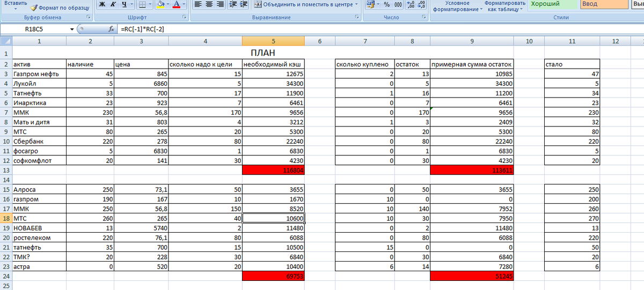Screen dimensions: 644x290
Task: Align text right
Action: 220,4
